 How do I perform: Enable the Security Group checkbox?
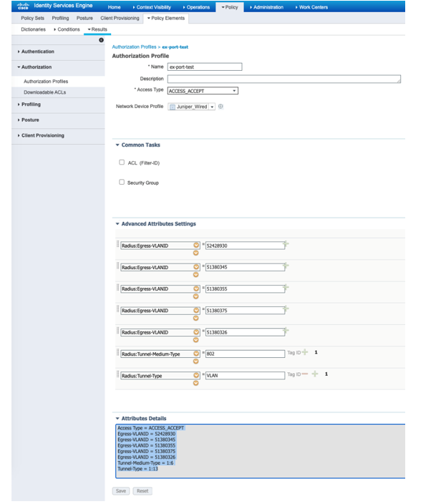click(122, 183)
